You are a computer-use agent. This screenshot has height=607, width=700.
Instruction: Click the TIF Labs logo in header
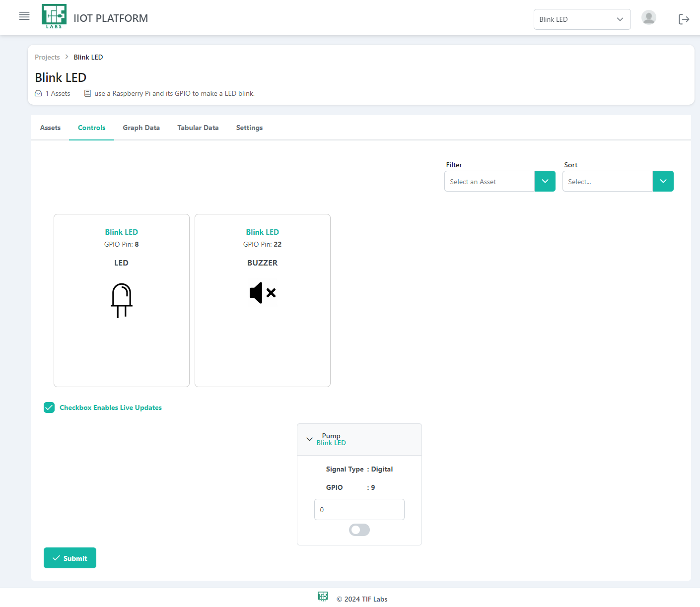point(54,16)
